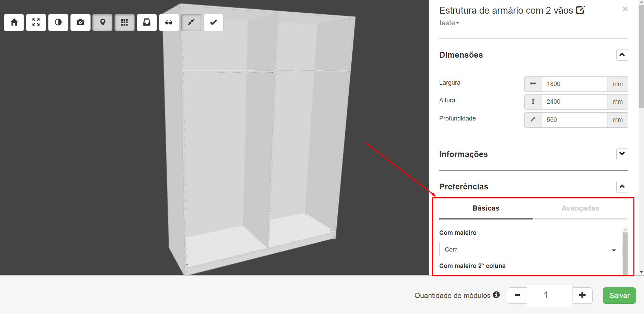Collapse the Preferências section
The width and height of the screenshot is (644, 314).
click(622, 187)
